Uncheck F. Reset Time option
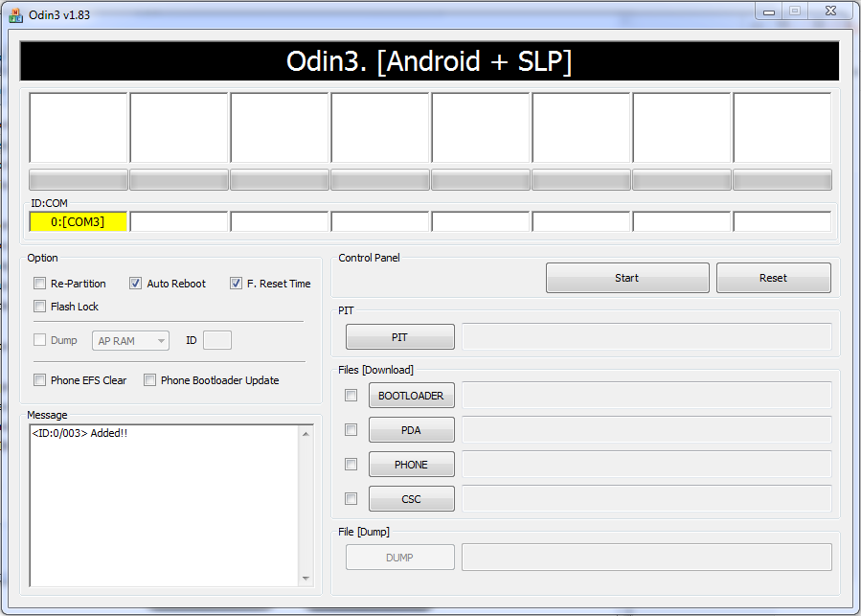The image size is (861, 616). click(x=236, y=283)
